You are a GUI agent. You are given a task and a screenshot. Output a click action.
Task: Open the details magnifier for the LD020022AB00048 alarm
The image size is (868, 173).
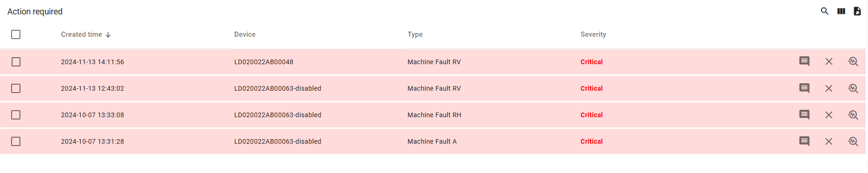pyautogui.click(x=853, y=61)
